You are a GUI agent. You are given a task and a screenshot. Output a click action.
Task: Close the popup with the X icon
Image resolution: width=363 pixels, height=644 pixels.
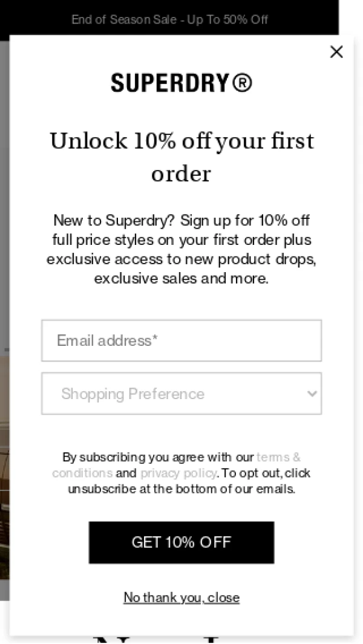pyautogui.click(x=336, y=52)
